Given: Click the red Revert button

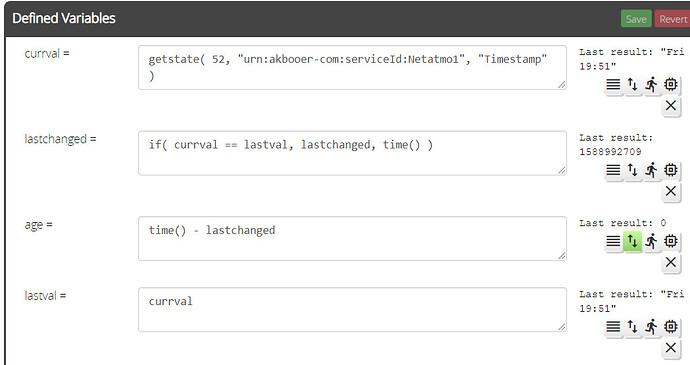Looking at the screenshot, I should [672, 19].
